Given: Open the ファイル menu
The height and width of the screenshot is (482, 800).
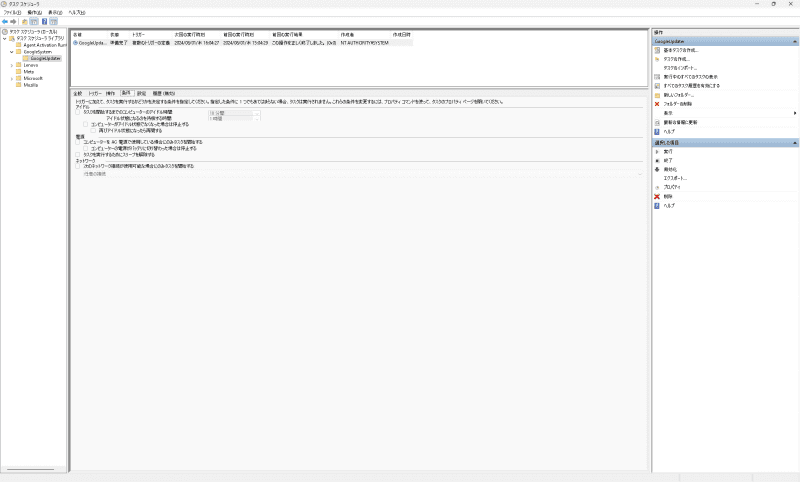Looking at the screenshot, I should pos(12,12).
